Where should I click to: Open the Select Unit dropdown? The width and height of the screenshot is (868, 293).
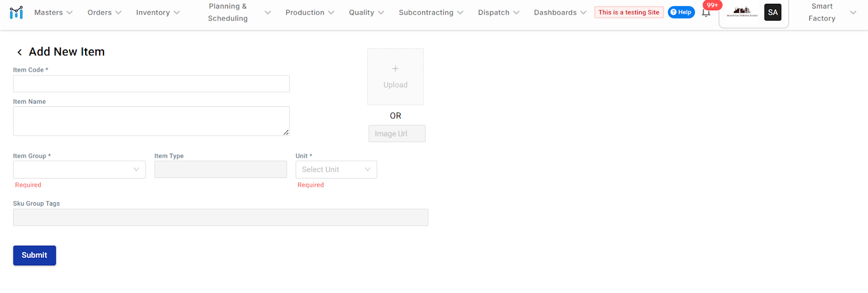336,170
